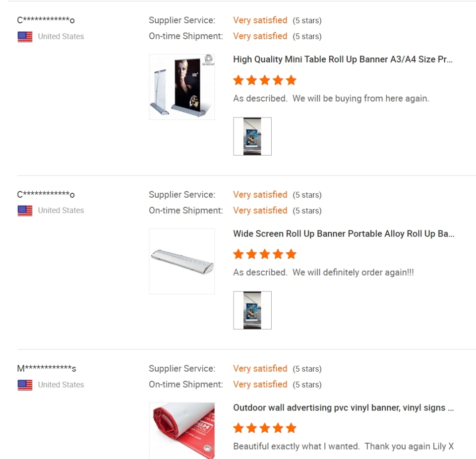The image size is (476, 459).
Task: Open the "High Quality Mini Table Roll Up Banner" link
Action: click(x=343, y=59)
